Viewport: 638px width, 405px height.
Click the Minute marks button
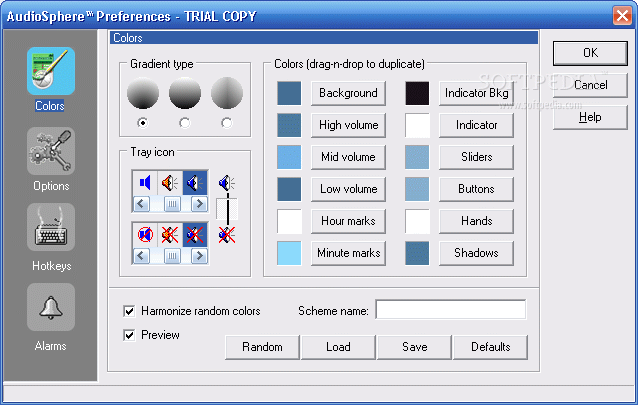click(x=348, y=253)
